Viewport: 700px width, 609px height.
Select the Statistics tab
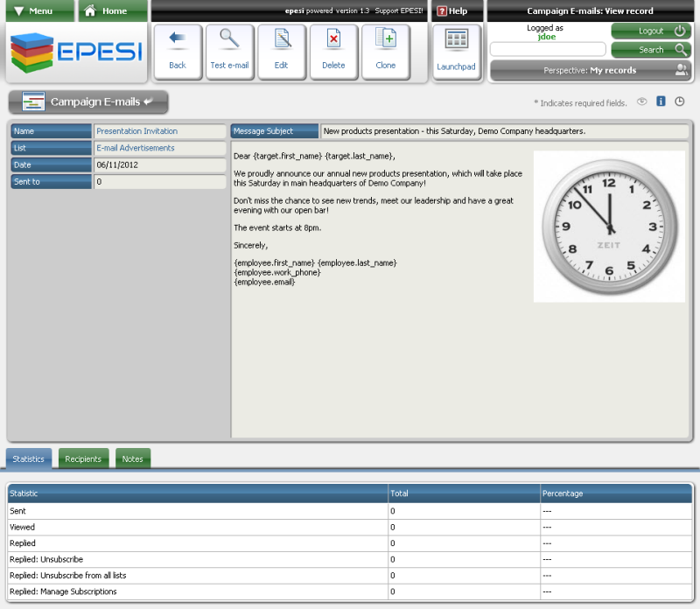[x=29, y=458]
